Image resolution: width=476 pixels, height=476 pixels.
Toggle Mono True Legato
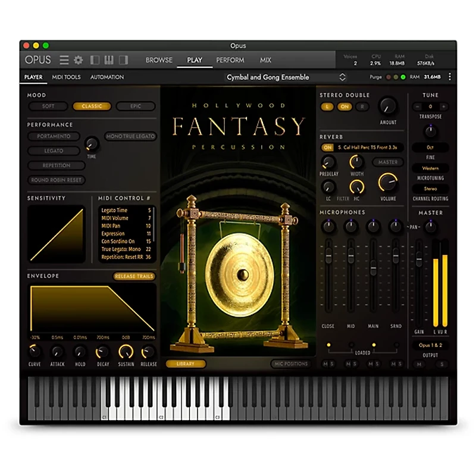tap(130, 136)
